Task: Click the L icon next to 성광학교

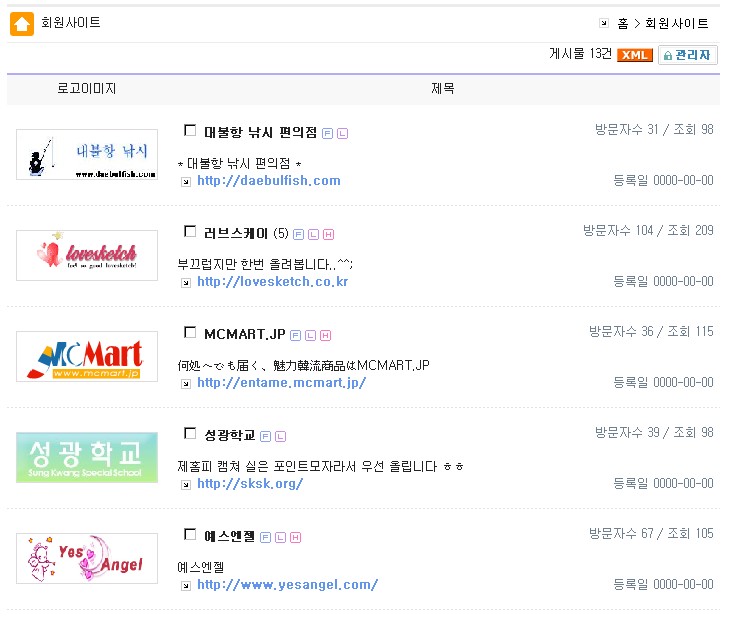Action: pos(280,436)
